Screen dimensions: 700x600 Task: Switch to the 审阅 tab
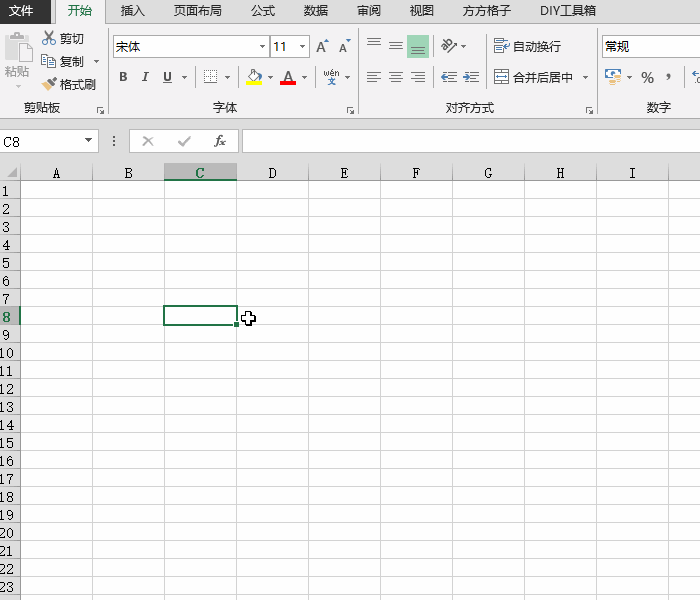click(369, 10)
